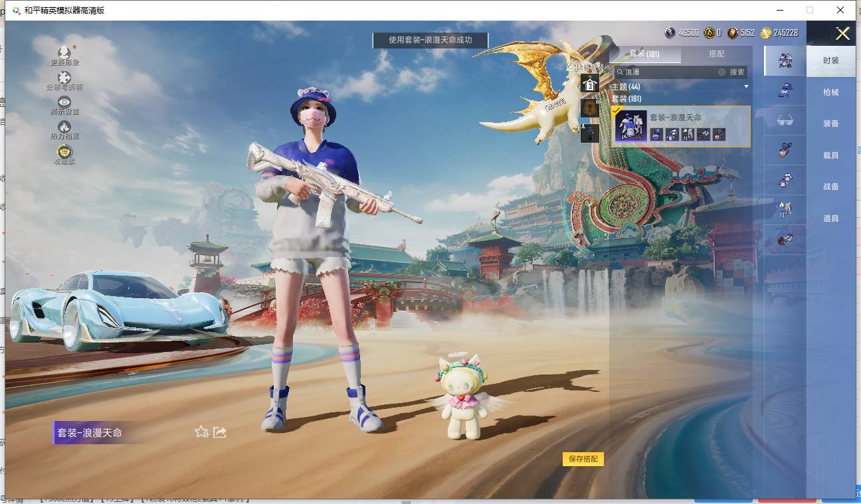Toggle 展示设置 eye display settings

pos(64,102)
